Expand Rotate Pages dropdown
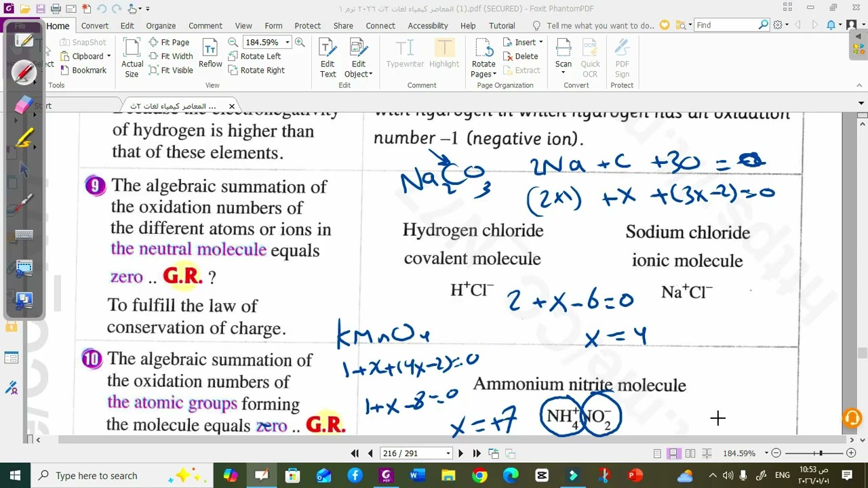Image resolution: width=868 pixels, height=488 pixels. click(494, 75)
